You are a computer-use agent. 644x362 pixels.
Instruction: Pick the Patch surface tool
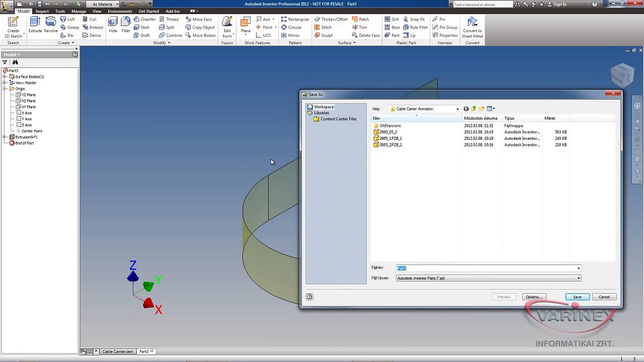(x=360, y=19)
